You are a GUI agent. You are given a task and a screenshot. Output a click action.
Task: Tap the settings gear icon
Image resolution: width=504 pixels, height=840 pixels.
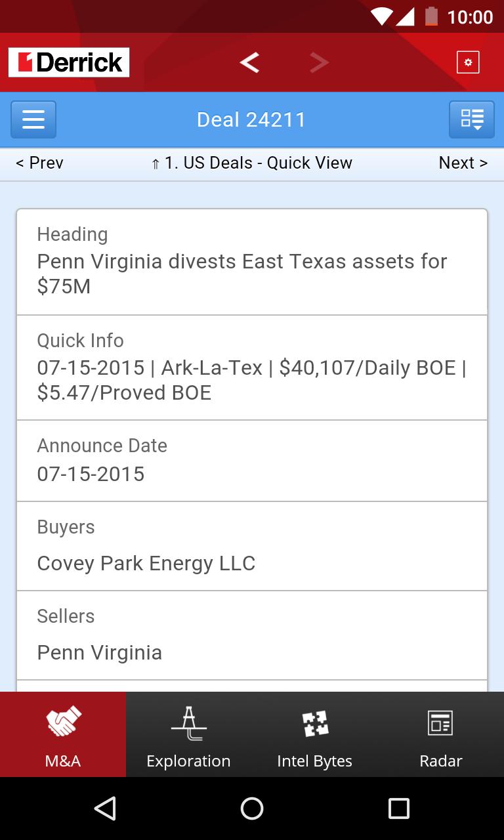468,62
